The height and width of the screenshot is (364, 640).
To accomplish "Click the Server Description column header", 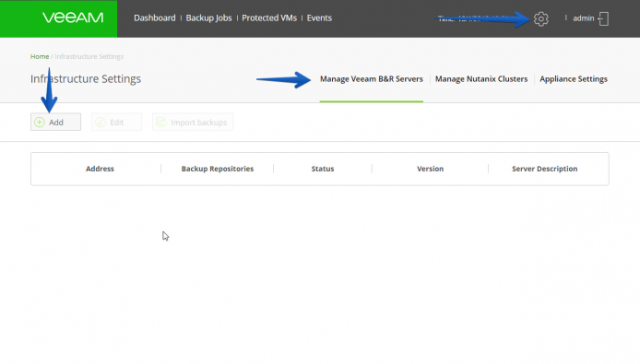I will pyautogui.click(x=544, y=169).
